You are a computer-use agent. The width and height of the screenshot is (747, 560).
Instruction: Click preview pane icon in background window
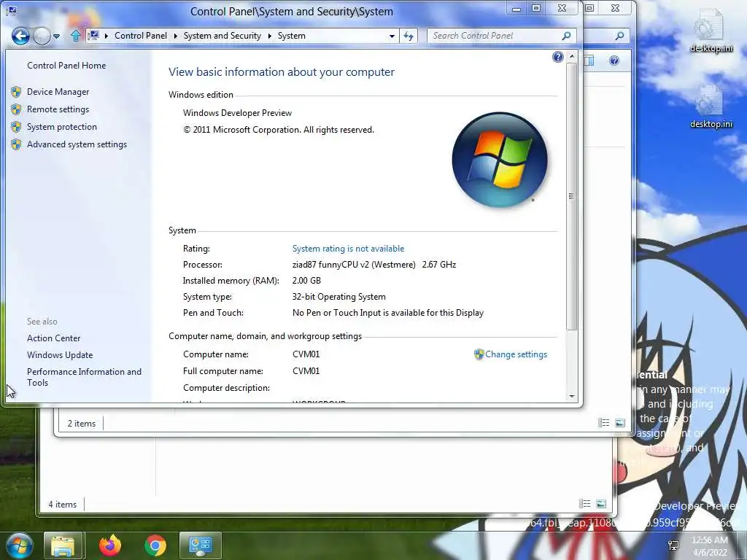click(589, 61)
